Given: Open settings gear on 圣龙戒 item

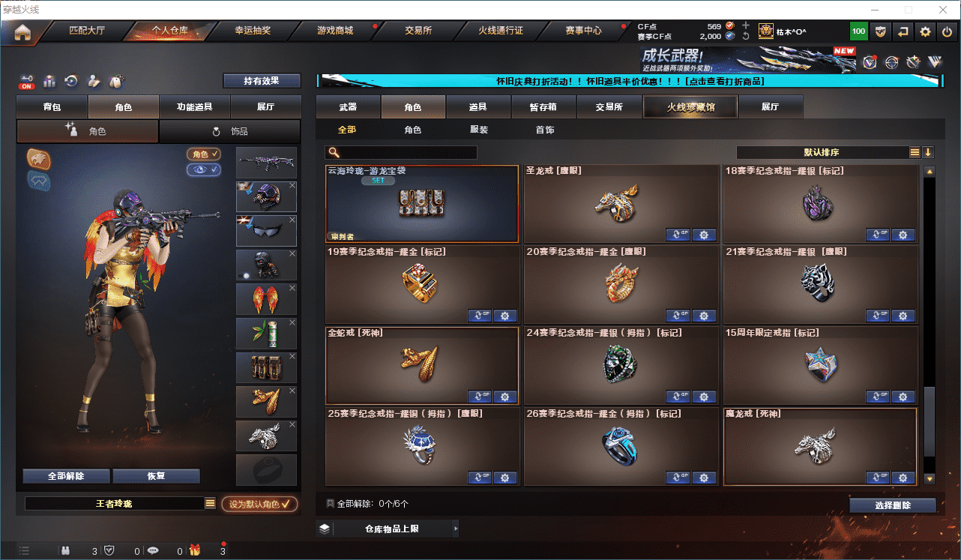Looking at the screenshot, I should pos(704,235).
